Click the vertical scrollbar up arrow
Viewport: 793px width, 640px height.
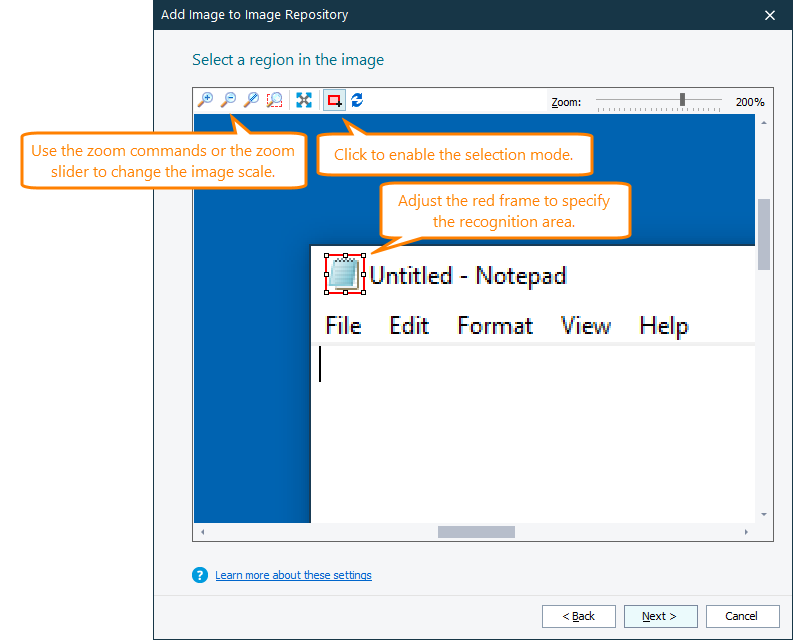[764, 123]
